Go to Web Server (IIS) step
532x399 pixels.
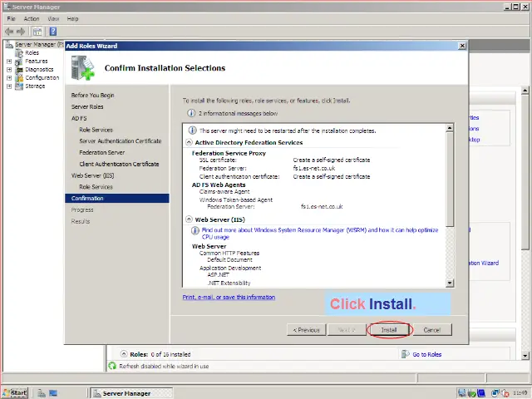[x=92, y=175]
